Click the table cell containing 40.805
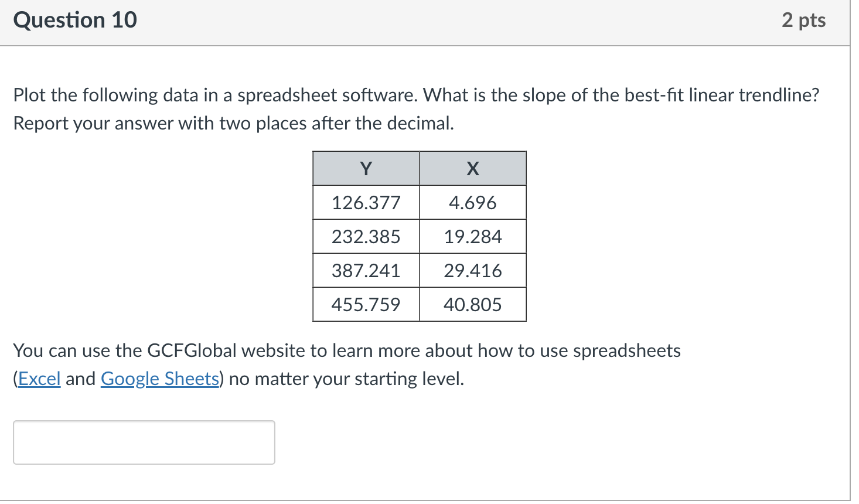Viewport: 859px width, 504px height. tap(472, 304)
